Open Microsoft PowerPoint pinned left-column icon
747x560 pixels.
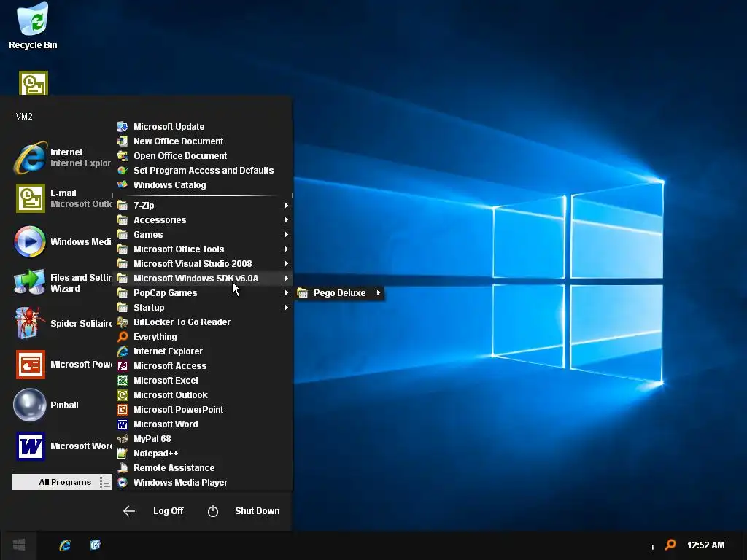coord(31,365)
